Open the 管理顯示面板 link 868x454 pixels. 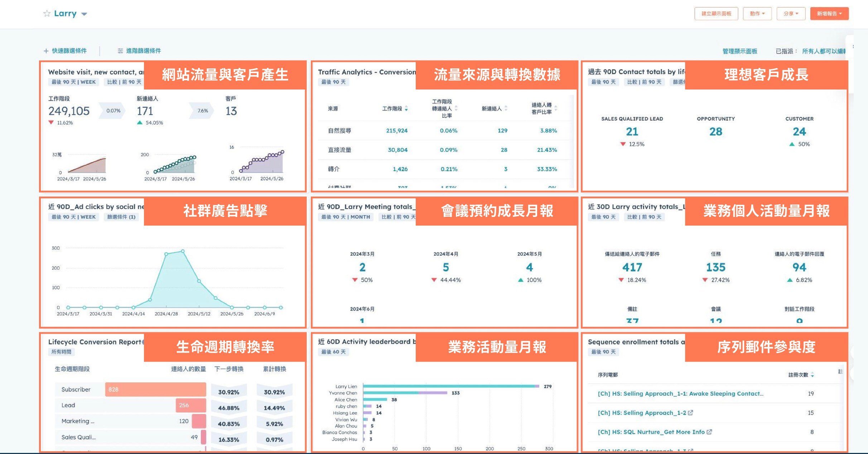pos(739,50)
